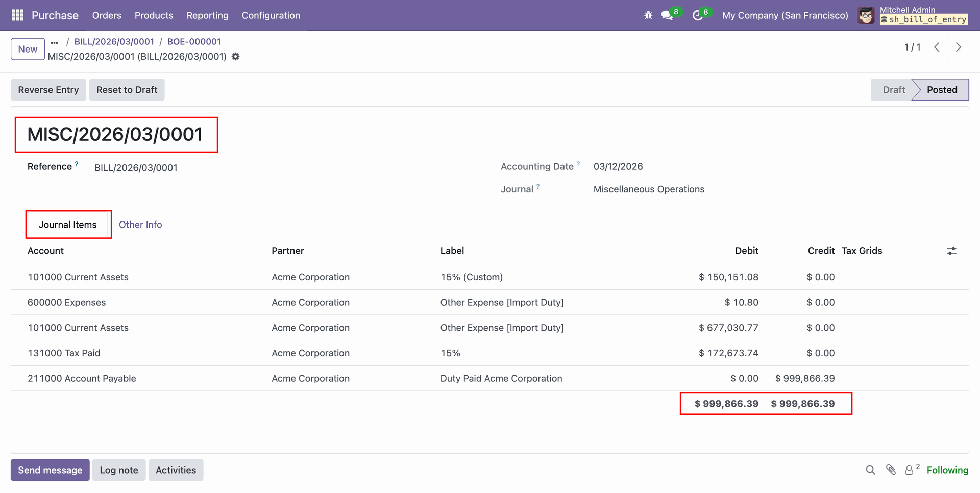Expand the breadcrumb ellipsis
The height and width of the screenshot is (493, 980).
pos(55,42)
